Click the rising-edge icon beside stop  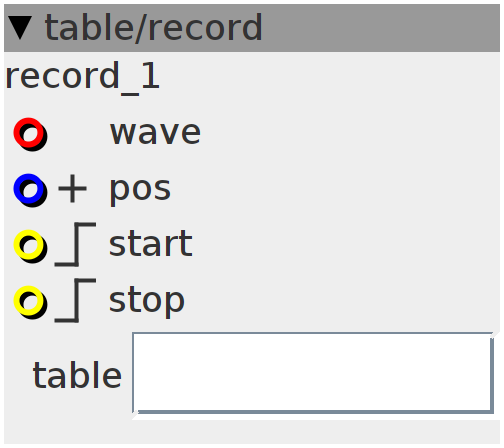tap(75, 301)
